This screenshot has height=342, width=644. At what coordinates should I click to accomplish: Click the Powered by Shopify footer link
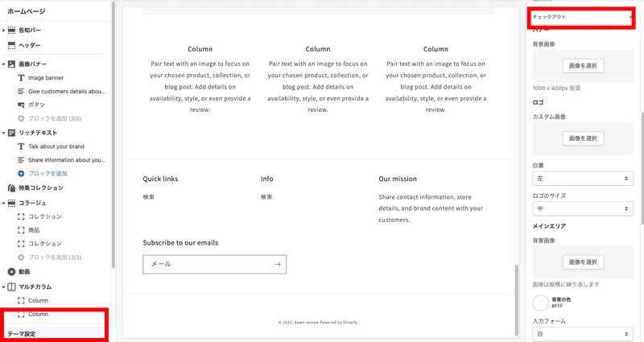(339, 323)
